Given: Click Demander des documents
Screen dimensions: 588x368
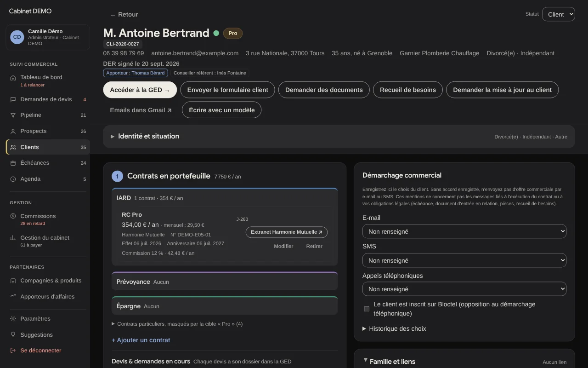Looking at the screenshot, I should [324, 90].
